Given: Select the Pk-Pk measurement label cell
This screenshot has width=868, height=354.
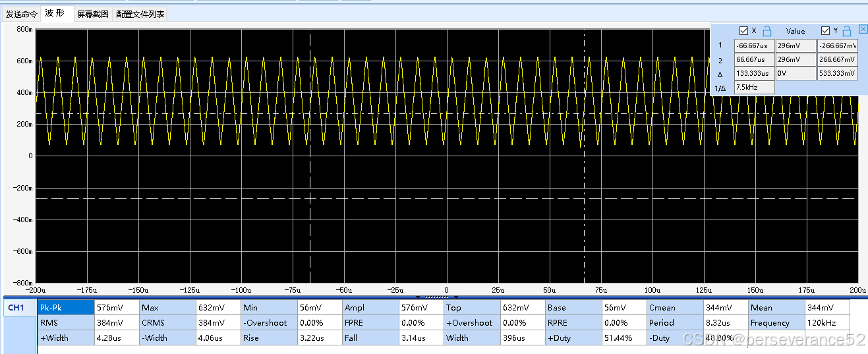Looking at the screenshot, I should [66, 308].
